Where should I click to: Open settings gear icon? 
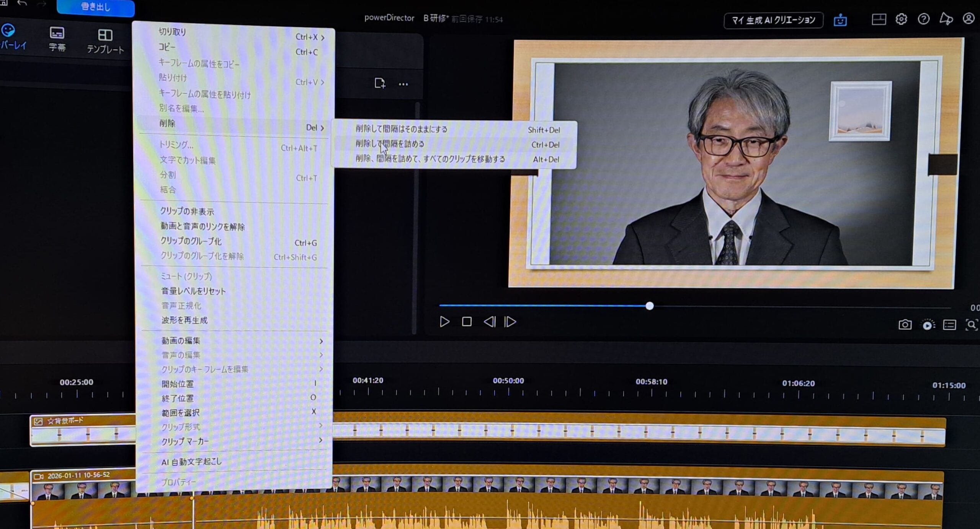pos(901,19)
